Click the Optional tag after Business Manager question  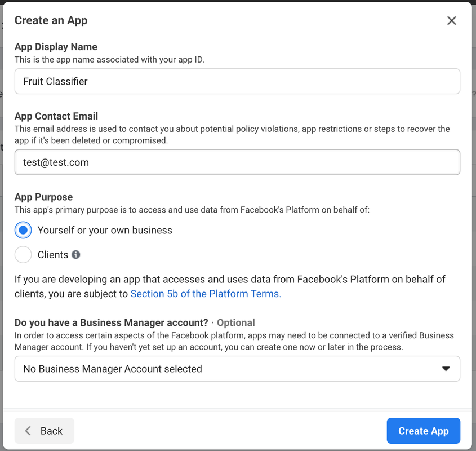click(x=236, y=322)
